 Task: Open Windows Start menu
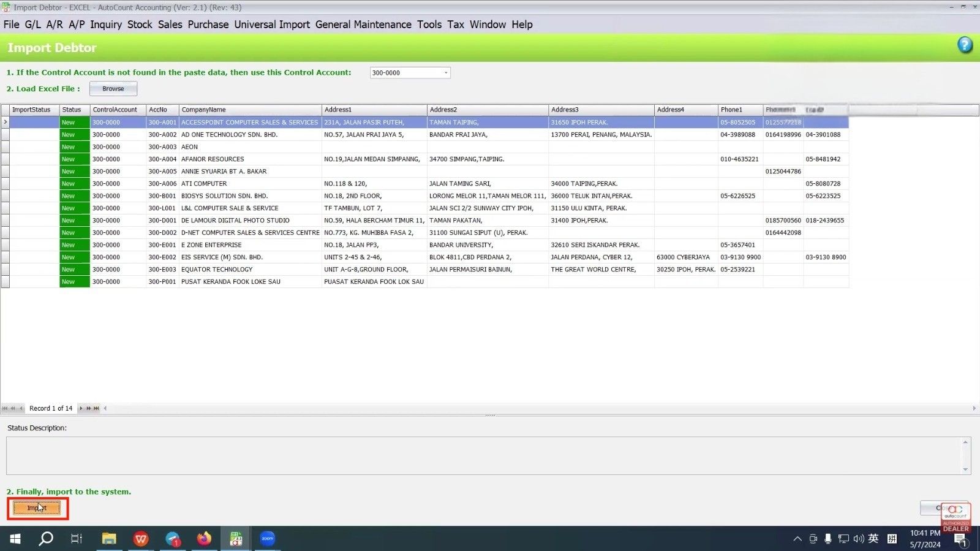[x=15, y=539]
